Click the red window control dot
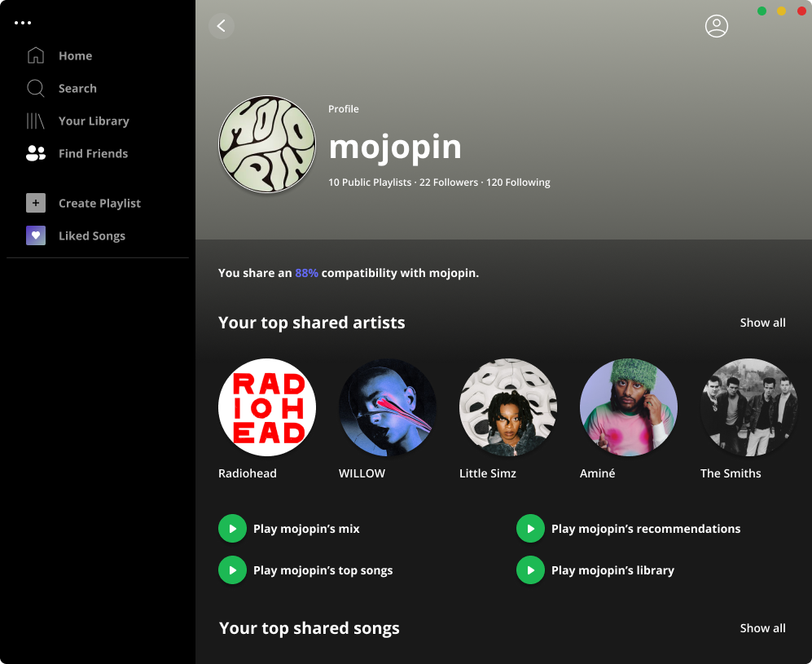812x664 pixels. pyautogui.click(x=801, y=11)
